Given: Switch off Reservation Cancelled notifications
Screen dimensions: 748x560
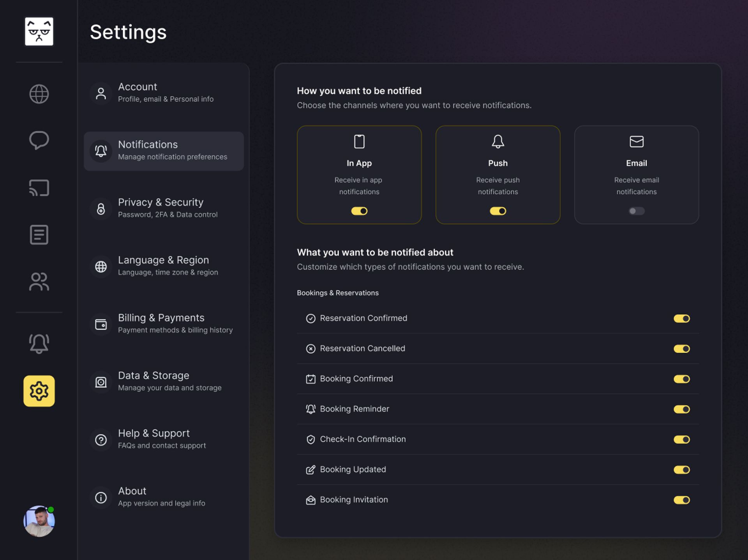Looking at the screenshot, I should 682,349.
